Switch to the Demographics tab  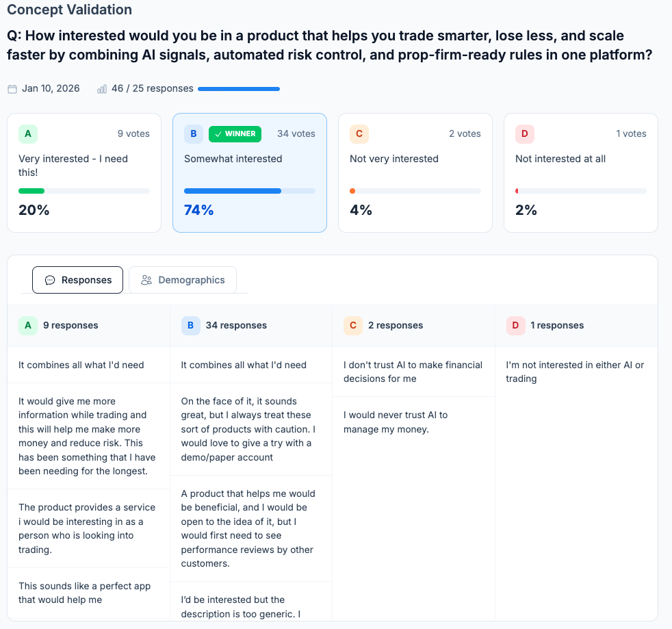click(183, 279)
